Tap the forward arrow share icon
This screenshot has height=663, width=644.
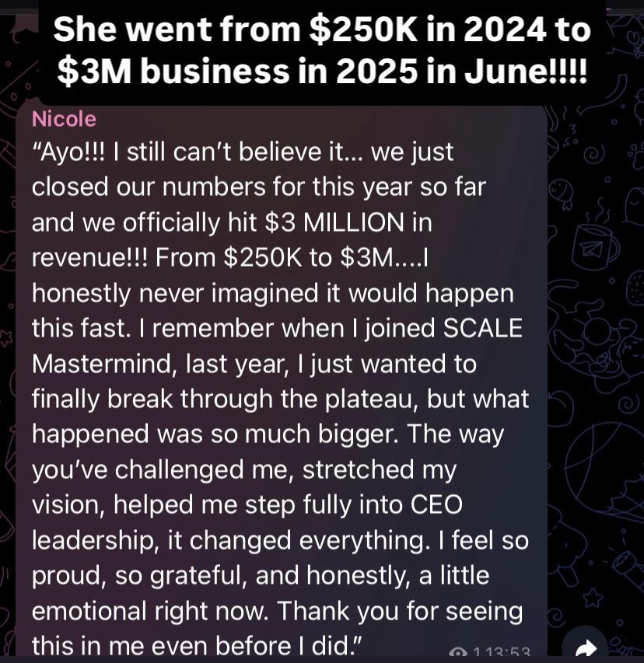click(x=589, y=647)
